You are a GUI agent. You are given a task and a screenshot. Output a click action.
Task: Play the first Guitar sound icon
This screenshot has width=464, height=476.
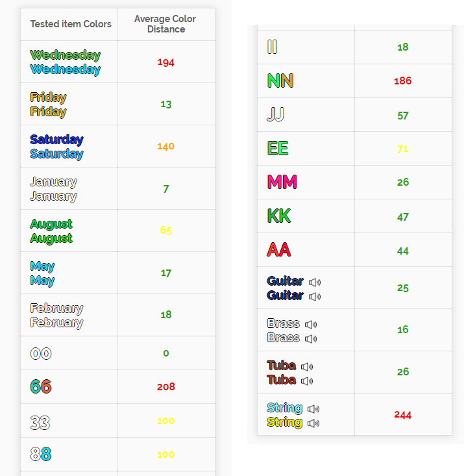pos(315,282)
